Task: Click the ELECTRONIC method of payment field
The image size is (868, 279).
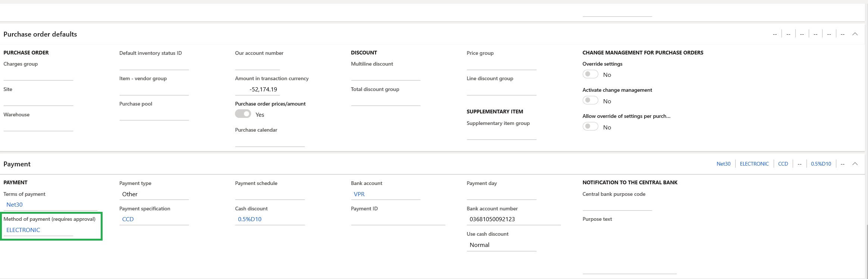Action: click(x=23, y=230)
